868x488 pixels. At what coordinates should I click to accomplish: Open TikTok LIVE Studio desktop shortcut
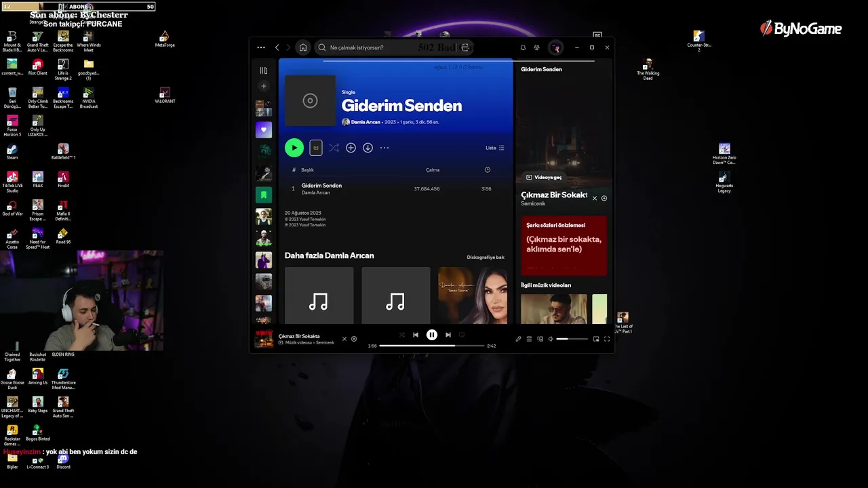[12, 182]
